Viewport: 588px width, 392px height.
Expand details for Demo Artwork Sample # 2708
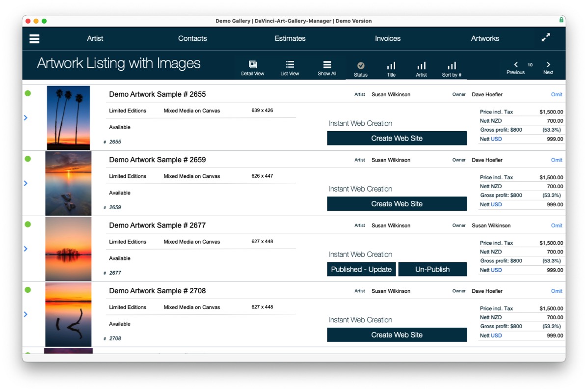(x=26, y=314)
